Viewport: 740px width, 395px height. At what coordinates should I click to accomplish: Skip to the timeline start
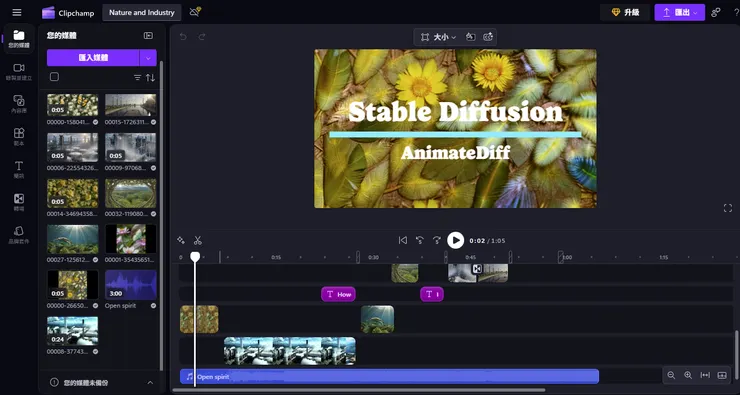point(403,241)
